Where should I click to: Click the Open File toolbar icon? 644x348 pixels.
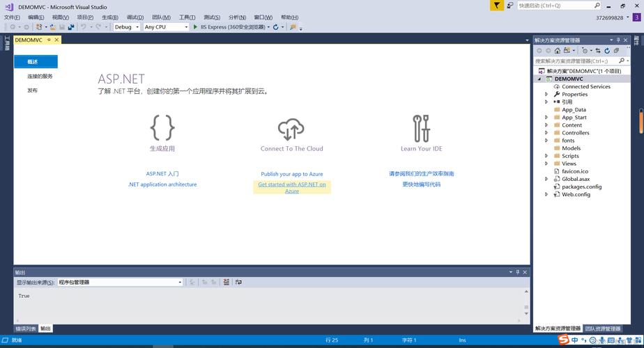click(x=52, y=26)
